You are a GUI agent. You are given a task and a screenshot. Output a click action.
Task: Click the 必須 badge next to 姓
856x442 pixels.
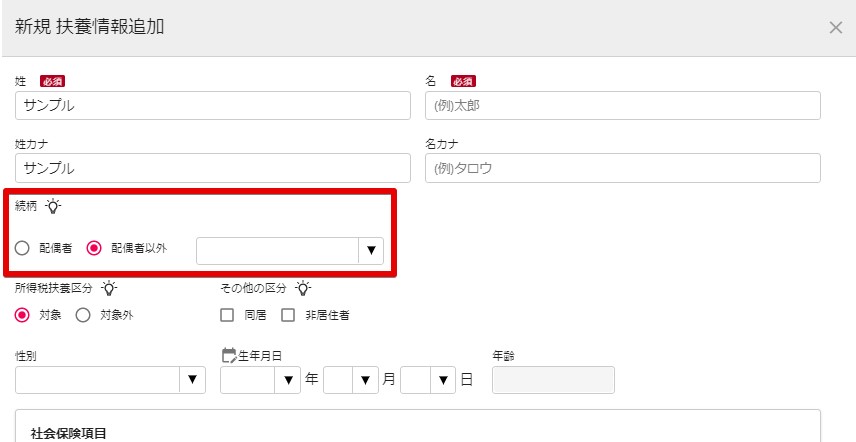(x=52, y=82)
